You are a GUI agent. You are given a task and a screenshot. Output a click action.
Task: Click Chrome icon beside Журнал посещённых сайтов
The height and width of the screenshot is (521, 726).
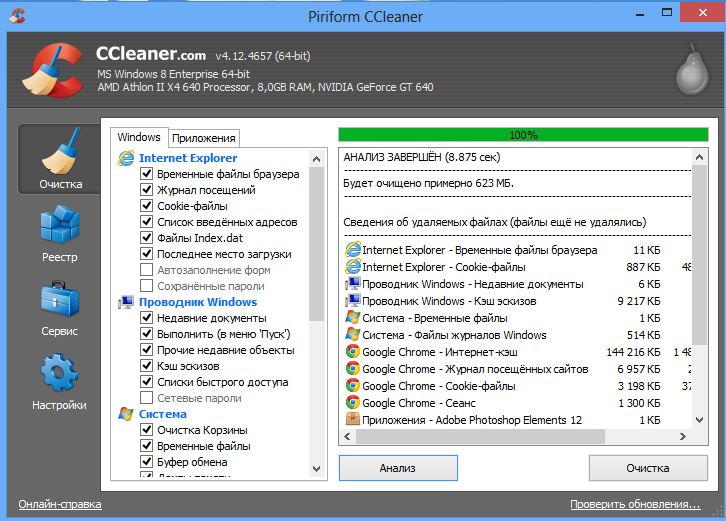tap(353, 369)
